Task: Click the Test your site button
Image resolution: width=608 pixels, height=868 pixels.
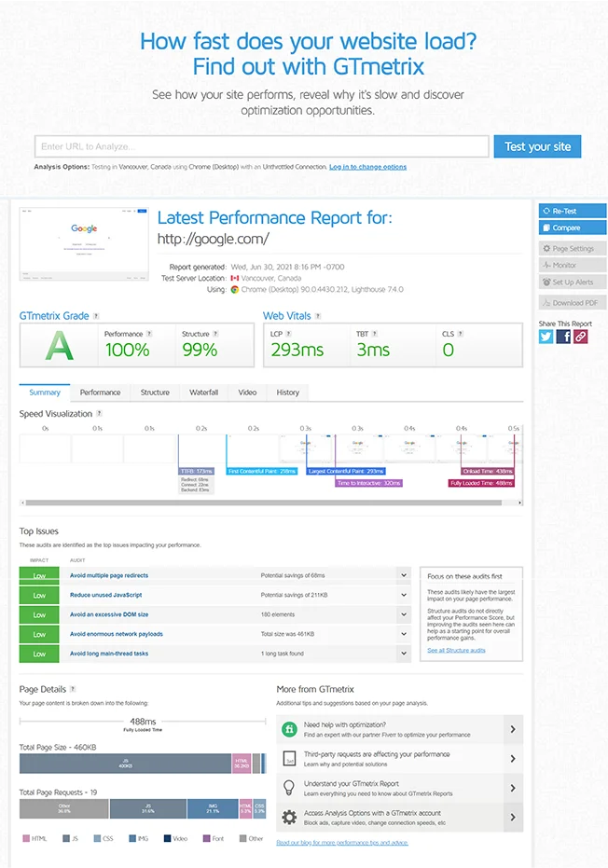Action: pyautogui.click(x=538, y=146)
